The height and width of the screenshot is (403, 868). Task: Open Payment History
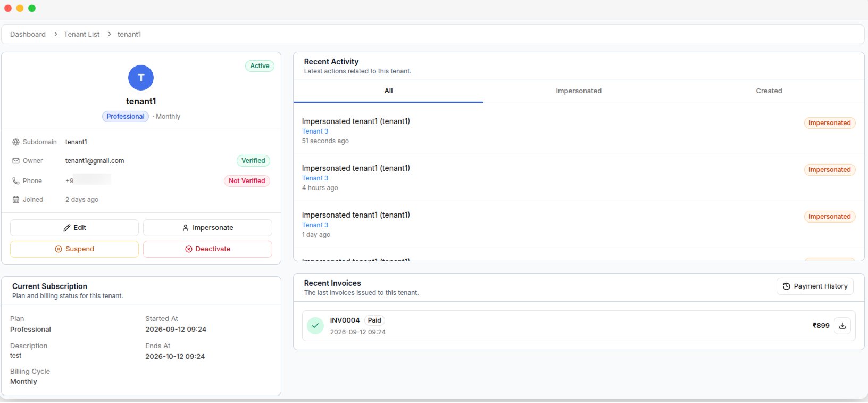coord(815,286)
